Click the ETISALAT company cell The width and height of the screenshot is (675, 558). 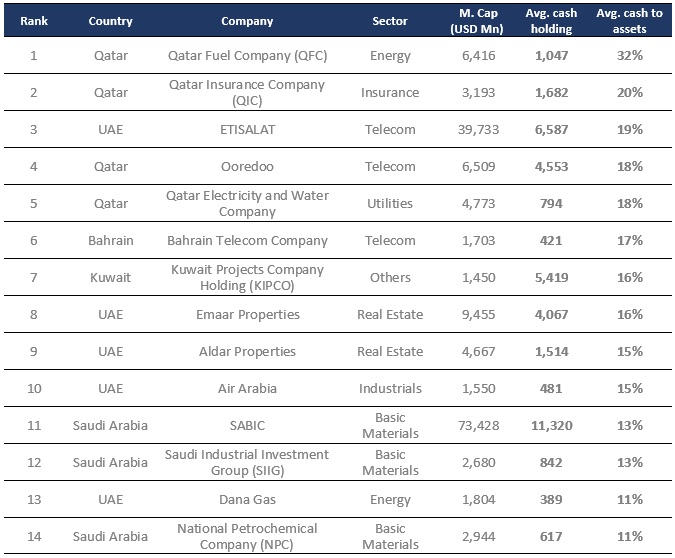(x=247, y=129)
